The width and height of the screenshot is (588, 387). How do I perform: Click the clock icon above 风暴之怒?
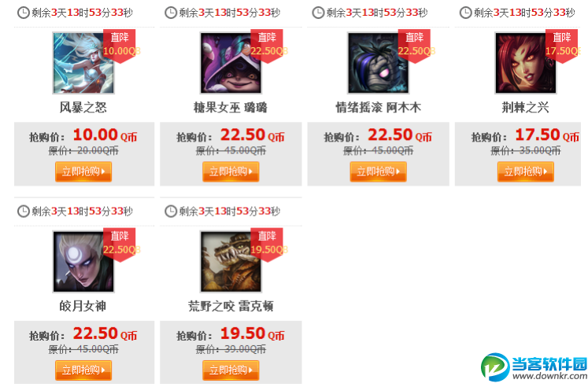[x=24, y=13]
